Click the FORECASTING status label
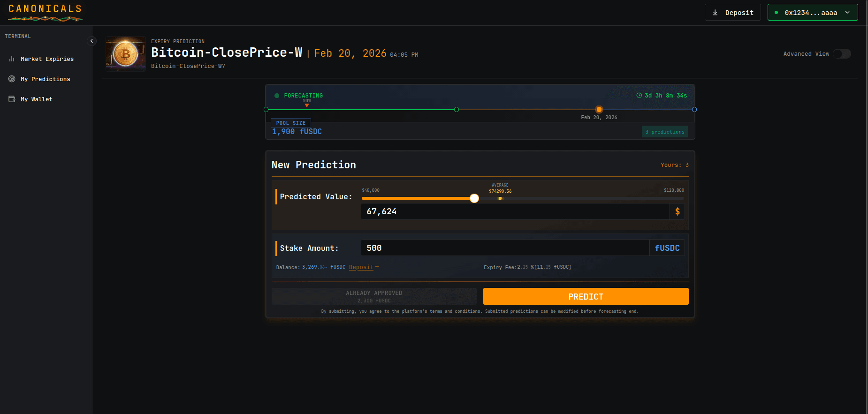 coord(303,96)
